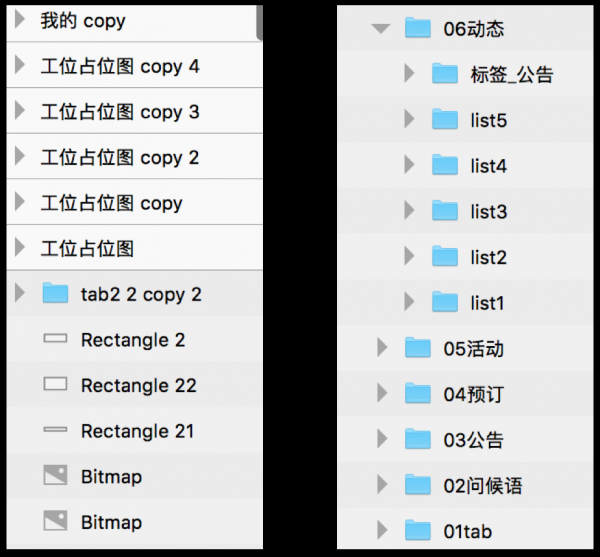The image size is (600, 557).
Task: Select the 03公告 group name
Action: click(473, 440)
